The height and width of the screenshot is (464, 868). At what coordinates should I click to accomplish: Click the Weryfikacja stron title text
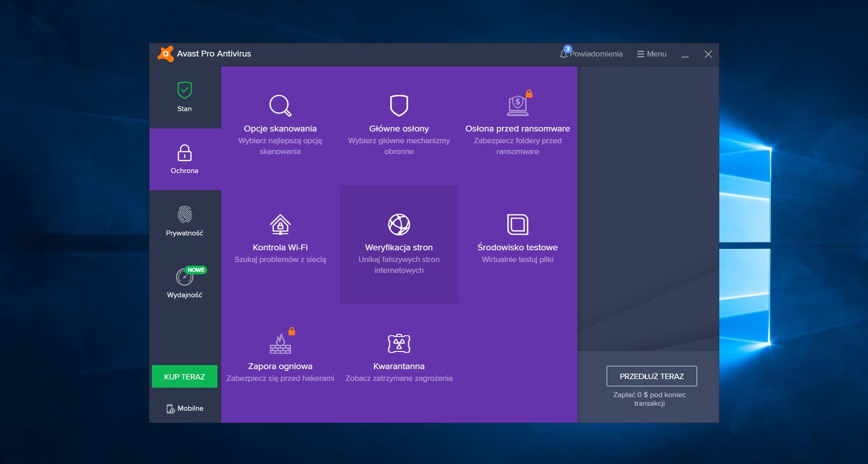[399, 248]
